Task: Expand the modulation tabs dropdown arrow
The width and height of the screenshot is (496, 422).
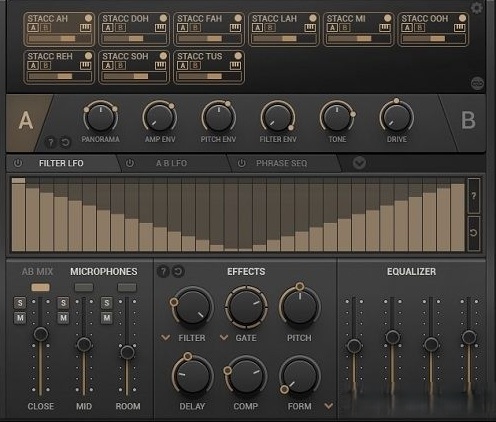Action: [359, 163]
